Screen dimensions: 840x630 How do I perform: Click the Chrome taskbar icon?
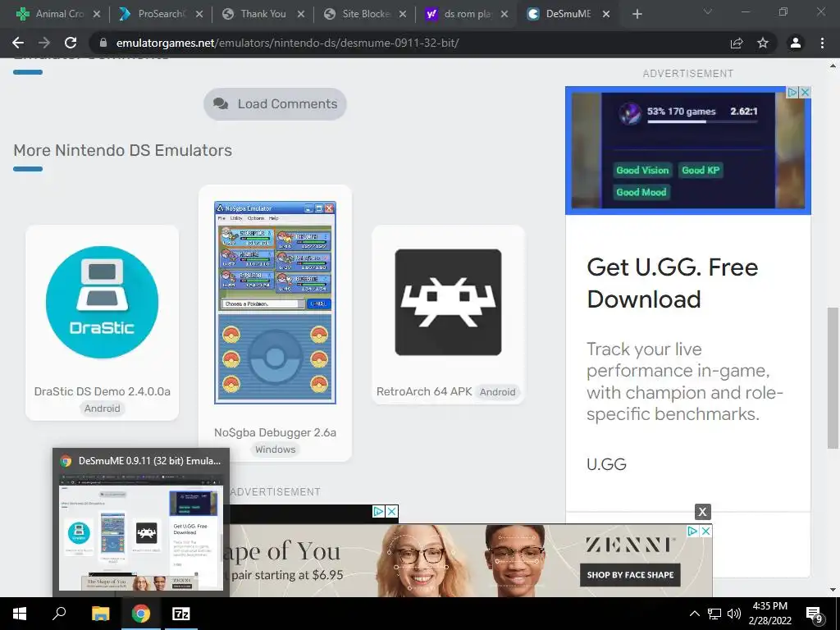(141, 614)
